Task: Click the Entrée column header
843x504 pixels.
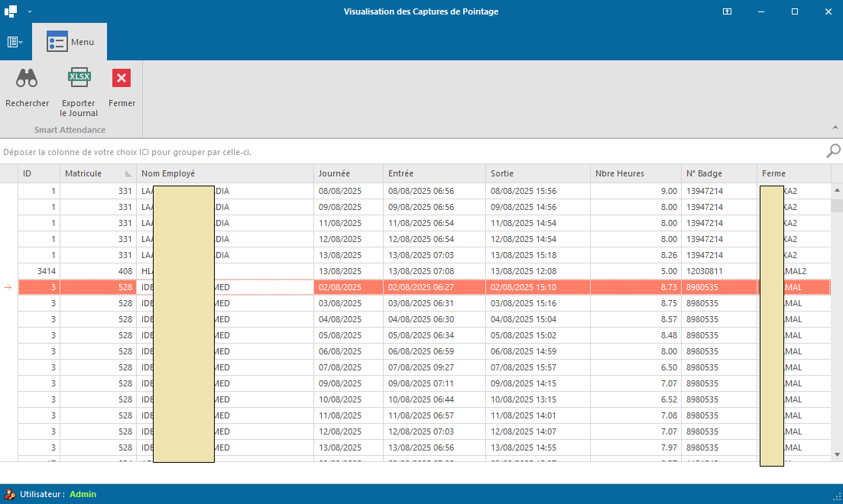Action: point(400,173)
